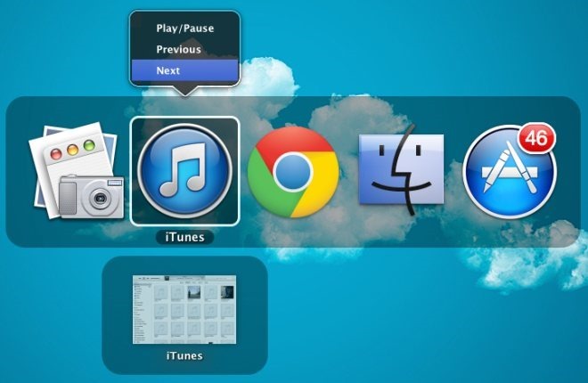Switch to the Google Chrome icon
The width and height of the screenshot is (588, 383).
(293, 172)
